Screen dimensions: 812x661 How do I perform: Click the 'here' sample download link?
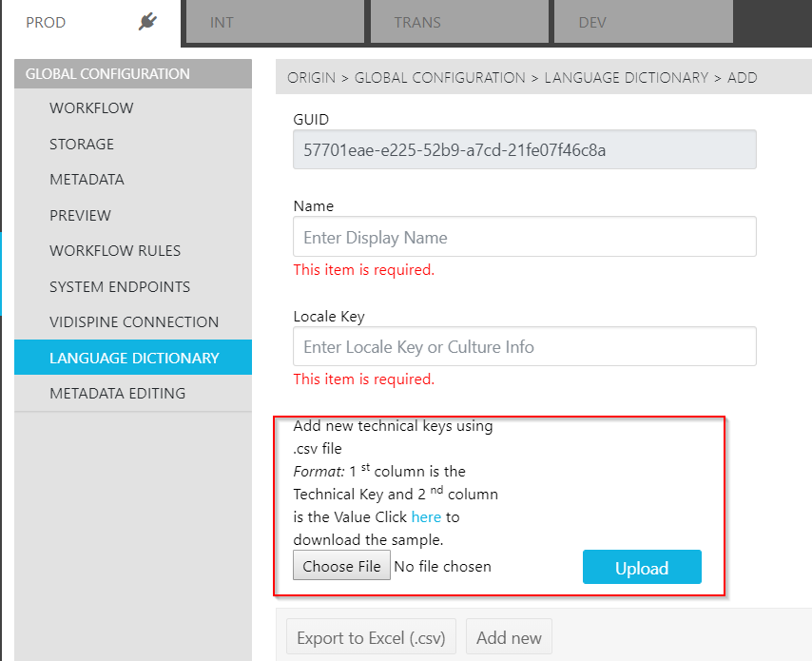pyautogui.click(x=426, y=517)
